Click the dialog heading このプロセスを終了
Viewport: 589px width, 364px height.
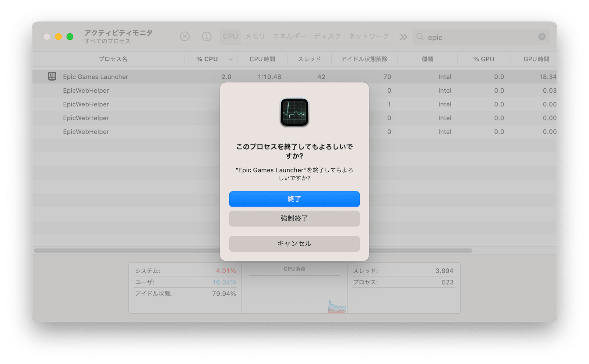[294, 151]
